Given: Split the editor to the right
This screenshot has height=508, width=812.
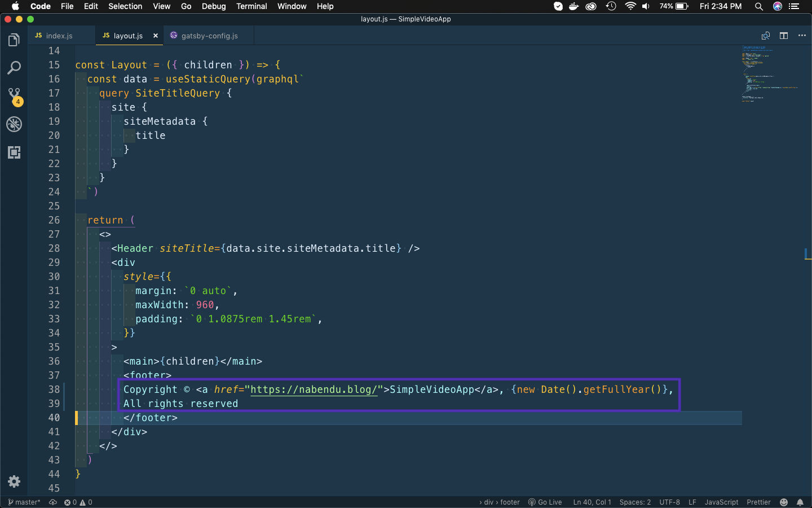Looking at the screenshot, I should [784, 36].
